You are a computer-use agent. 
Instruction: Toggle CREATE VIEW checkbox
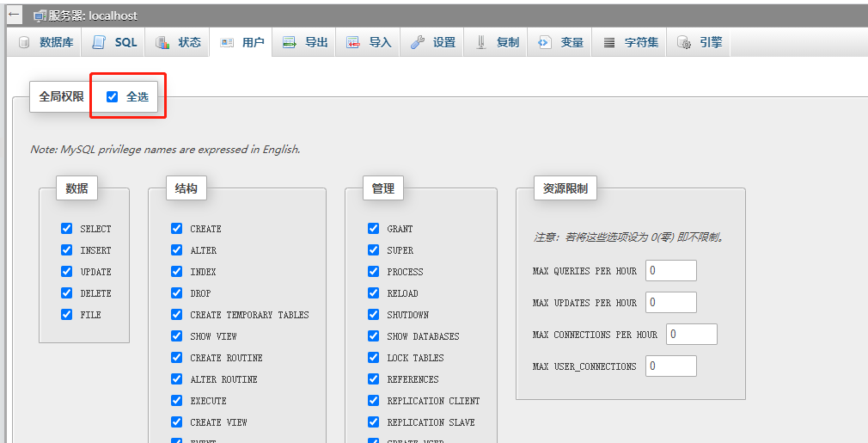[x=176, y=422]
